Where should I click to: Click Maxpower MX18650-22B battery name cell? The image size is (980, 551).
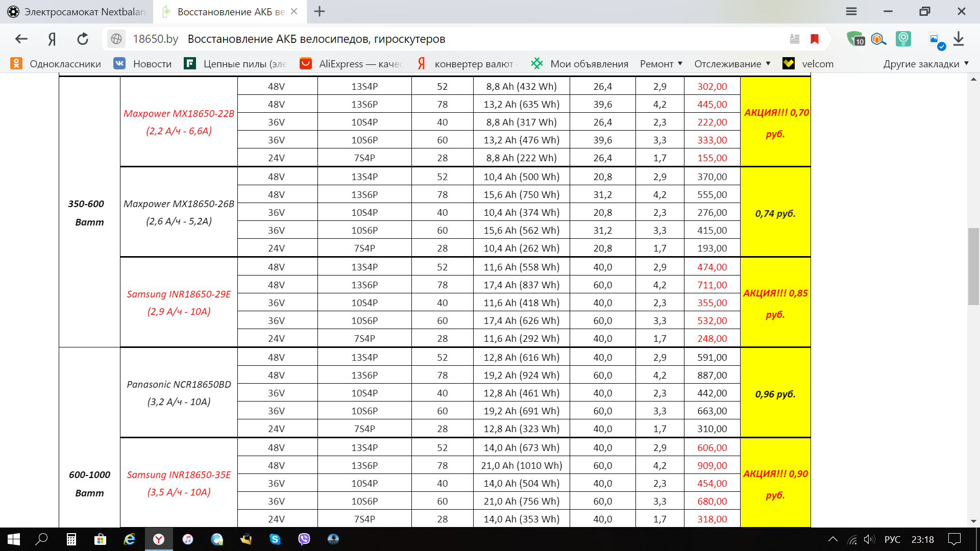pos(179,122)
